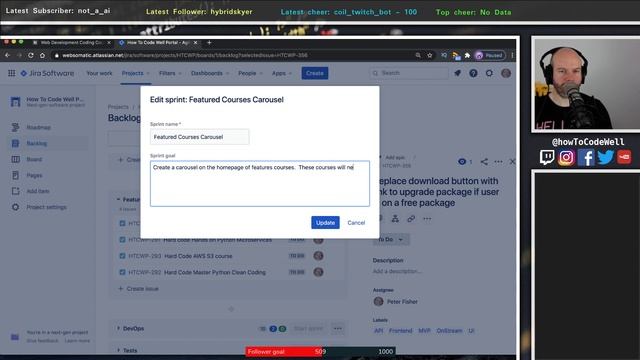Open Jira notifications icon
This screenshot has height=360, width=640.
pos(457,73)
